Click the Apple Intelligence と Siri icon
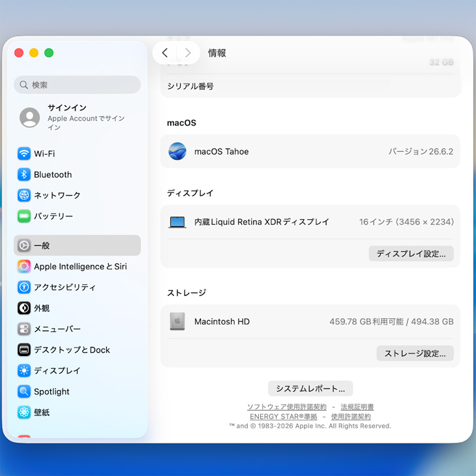The width and height of the screenshot is (476, 476). click(x=24, y=266)
